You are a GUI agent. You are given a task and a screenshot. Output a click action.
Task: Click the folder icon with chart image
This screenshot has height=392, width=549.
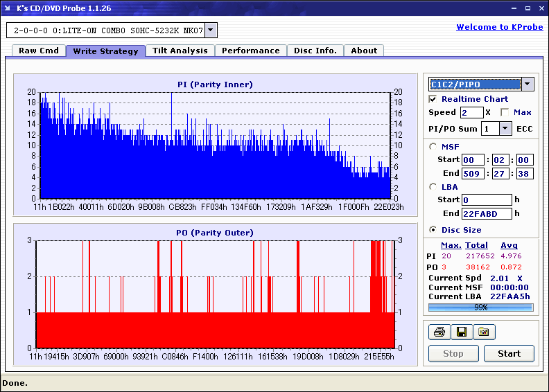(x=484, y=332)
